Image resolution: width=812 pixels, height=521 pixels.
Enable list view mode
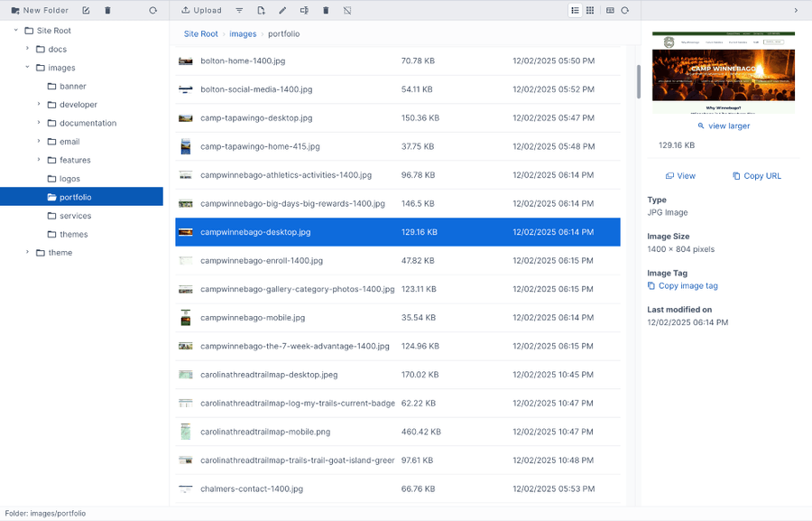click(575, 10)
